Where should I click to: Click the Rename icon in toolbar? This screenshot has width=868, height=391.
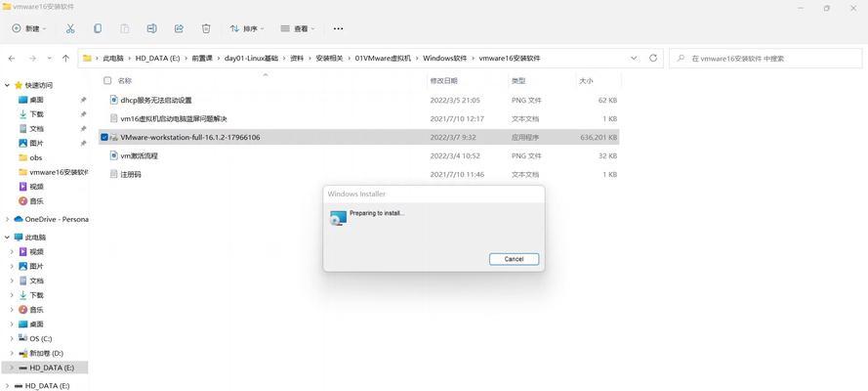(x=151, y=28)
